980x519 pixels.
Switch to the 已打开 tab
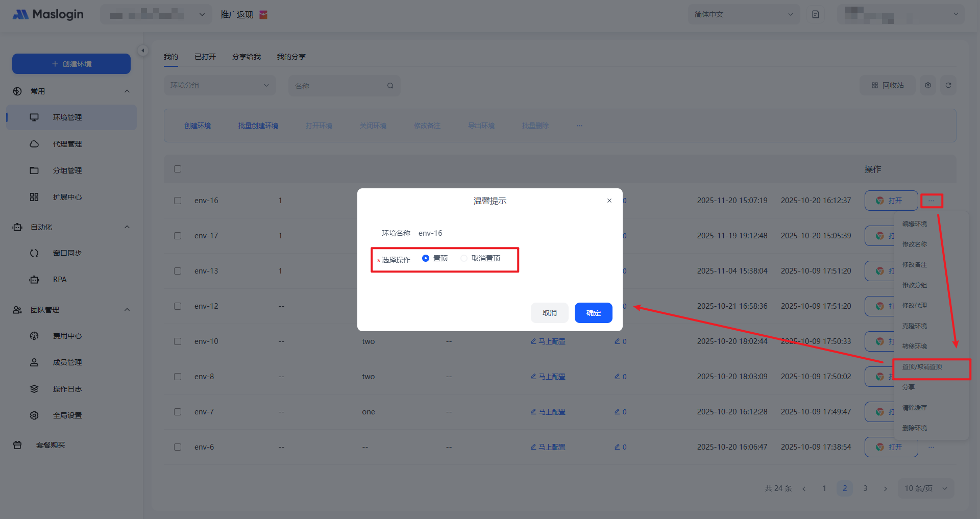click(x=205, y=57)
